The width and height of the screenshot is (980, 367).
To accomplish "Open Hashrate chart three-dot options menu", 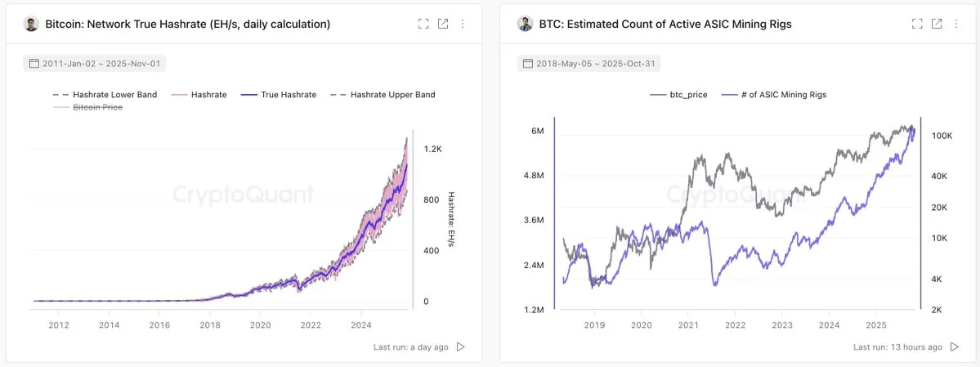I will [463, 25].
